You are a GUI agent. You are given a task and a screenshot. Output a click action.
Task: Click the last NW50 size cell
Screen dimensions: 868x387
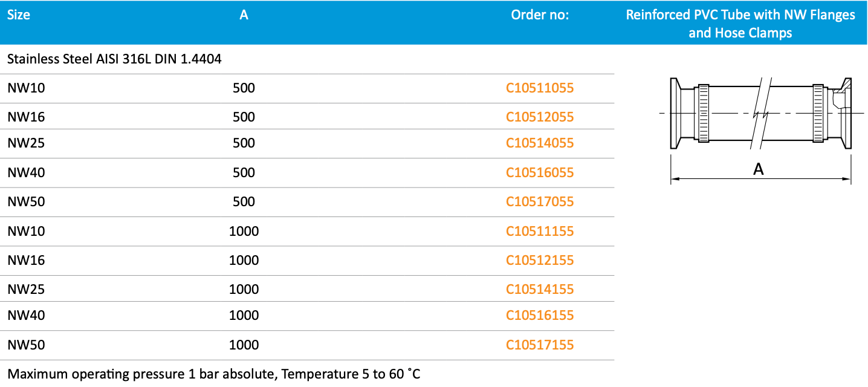coord(27,345)
